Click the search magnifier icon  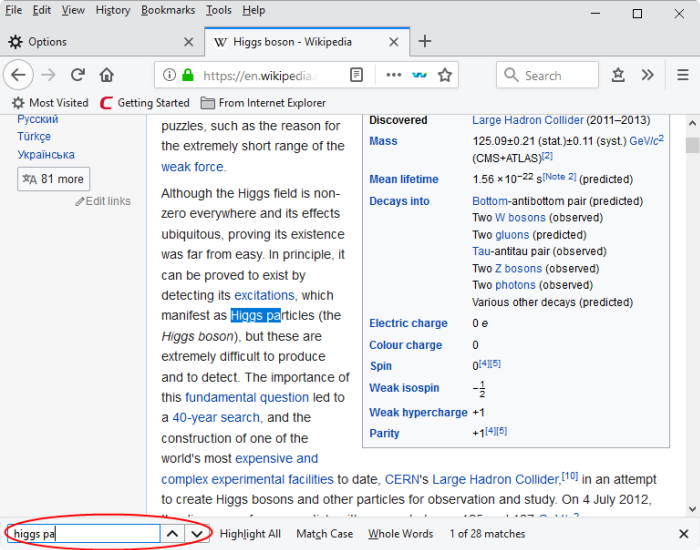511,75
